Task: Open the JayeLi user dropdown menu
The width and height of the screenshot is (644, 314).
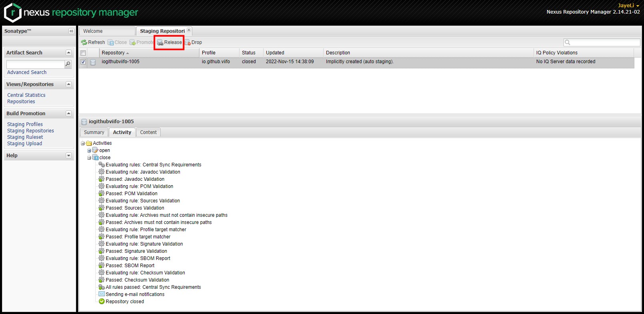Action: coord(628,6)
